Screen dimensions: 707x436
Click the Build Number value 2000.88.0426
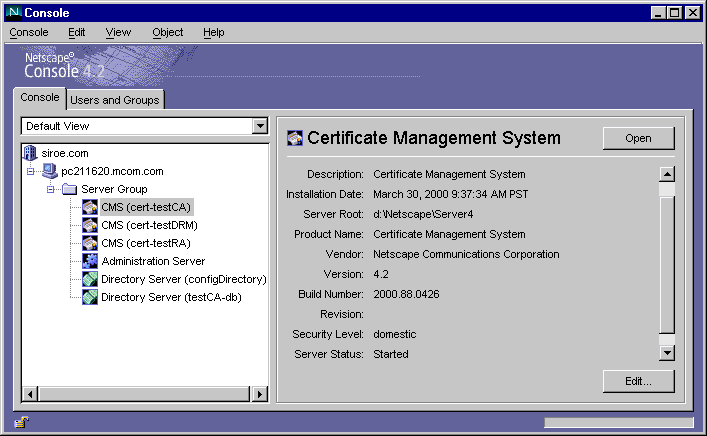[x=406, y=294]
